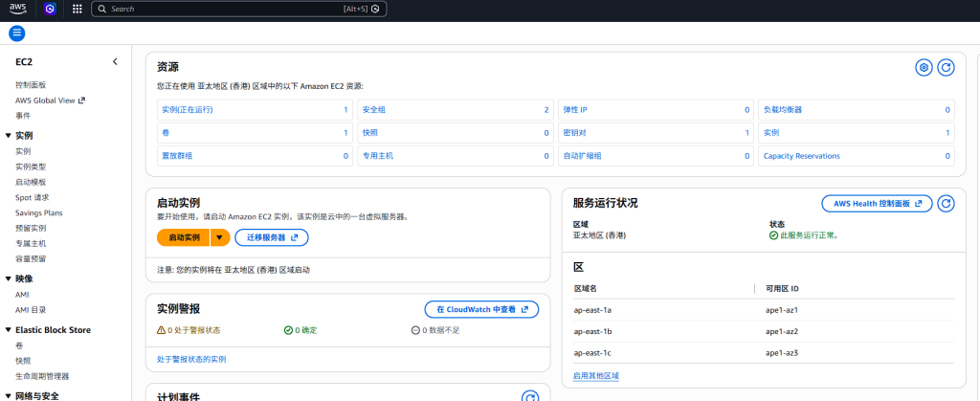This screenshot has height=401, width=980.
Task: Click 在 CloudWatch 中查看 button
Action: click(x=481, y=309)
